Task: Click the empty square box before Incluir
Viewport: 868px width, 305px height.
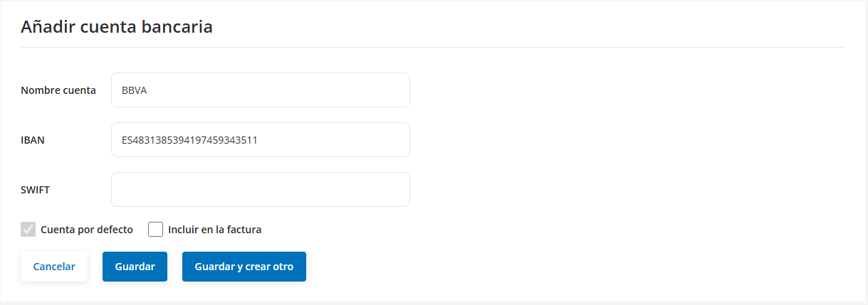Action: pyautogui.click(x=156, y=230)
